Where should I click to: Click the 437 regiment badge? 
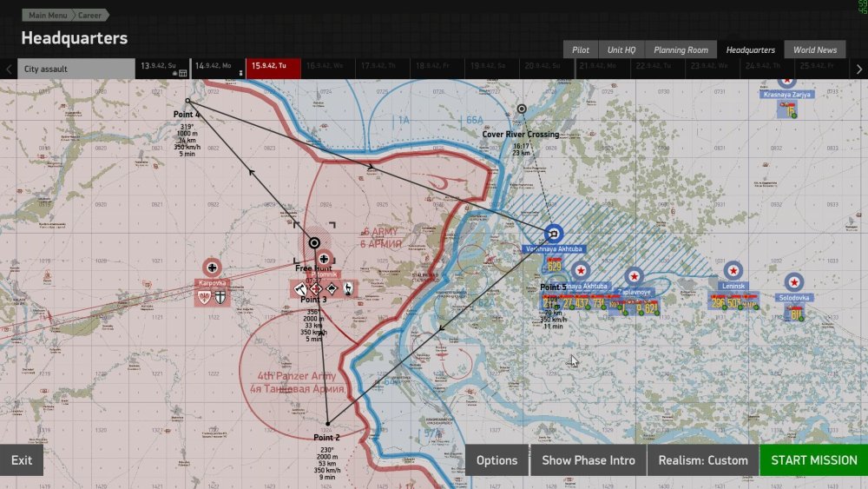581,302
